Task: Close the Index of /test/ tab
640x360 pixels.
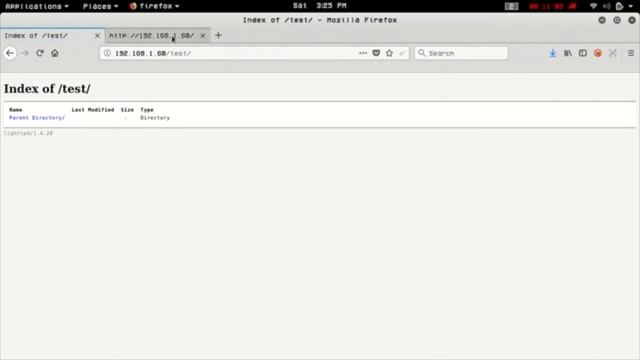Action: pos(97,36)
